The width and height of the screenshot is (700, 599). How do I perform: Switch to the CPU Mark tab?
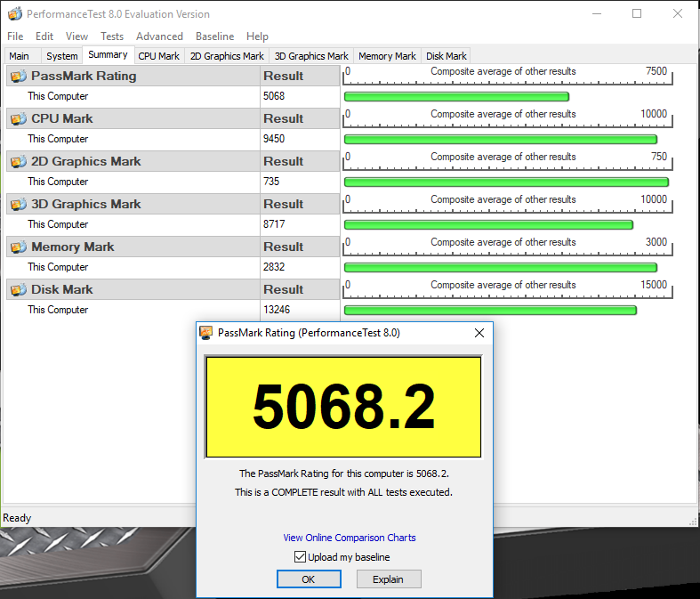159,56
